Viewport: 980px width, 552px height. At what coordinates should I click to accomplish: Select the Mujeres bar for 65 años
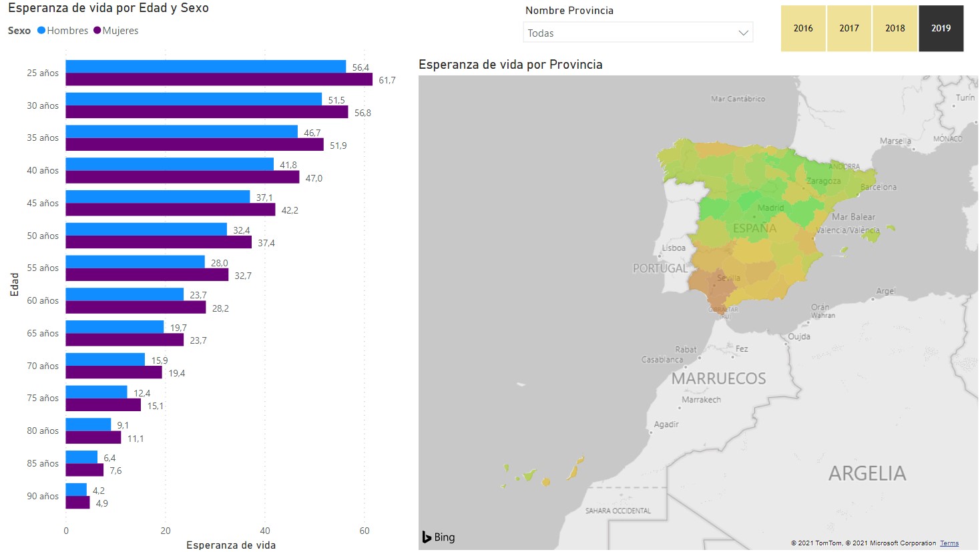pos(124,340)
